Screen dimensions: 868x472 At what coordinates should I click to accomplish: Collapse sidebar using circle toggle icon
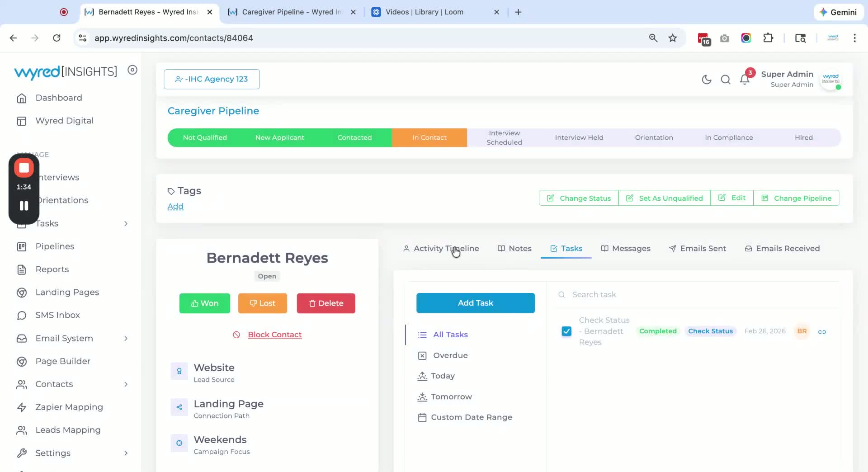coord(132,70)
